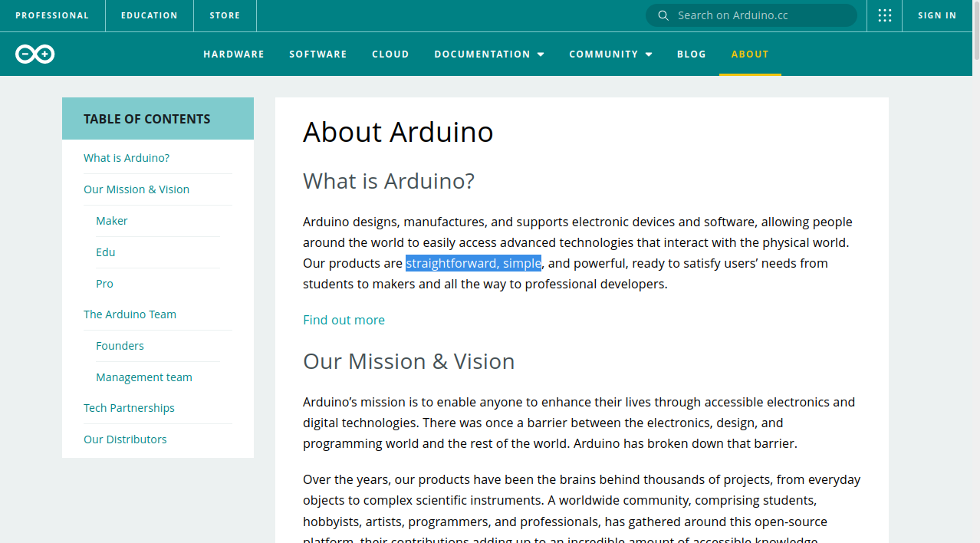
Task: Switch to the HARDWARE tab
Action: 233,54
